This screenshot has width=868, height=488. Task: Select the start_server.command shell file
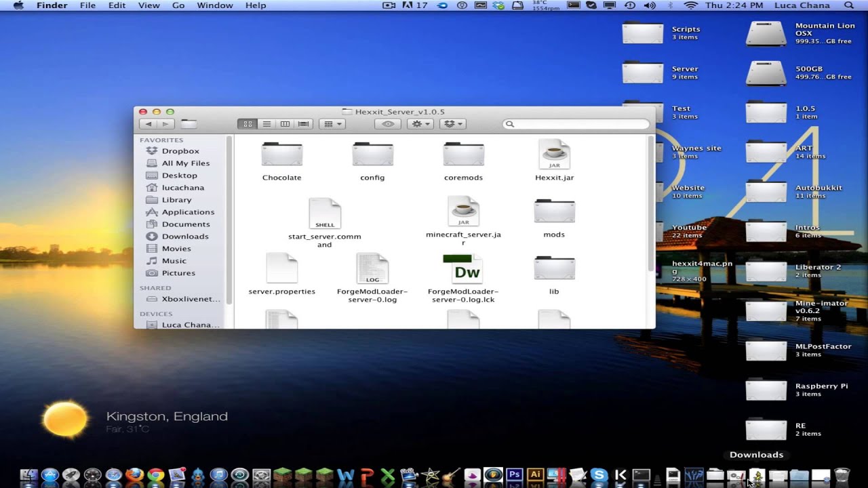point(325,222)
